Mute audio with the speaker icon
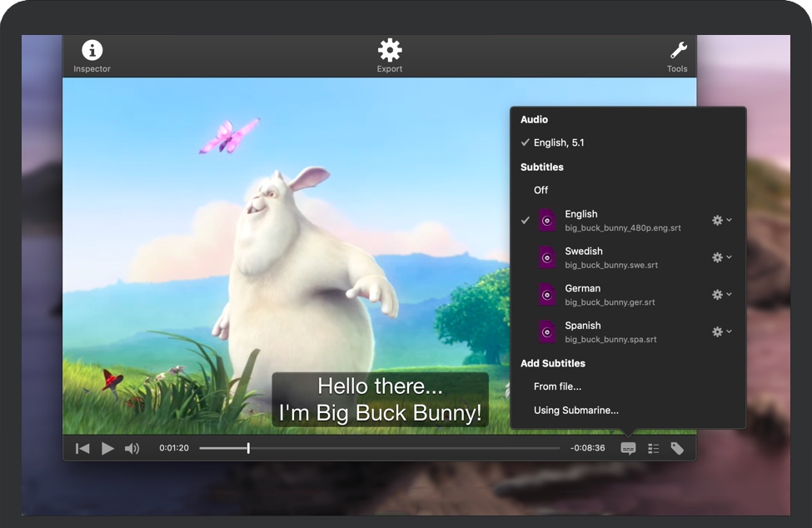812x528 pixels. pos(132,448)
